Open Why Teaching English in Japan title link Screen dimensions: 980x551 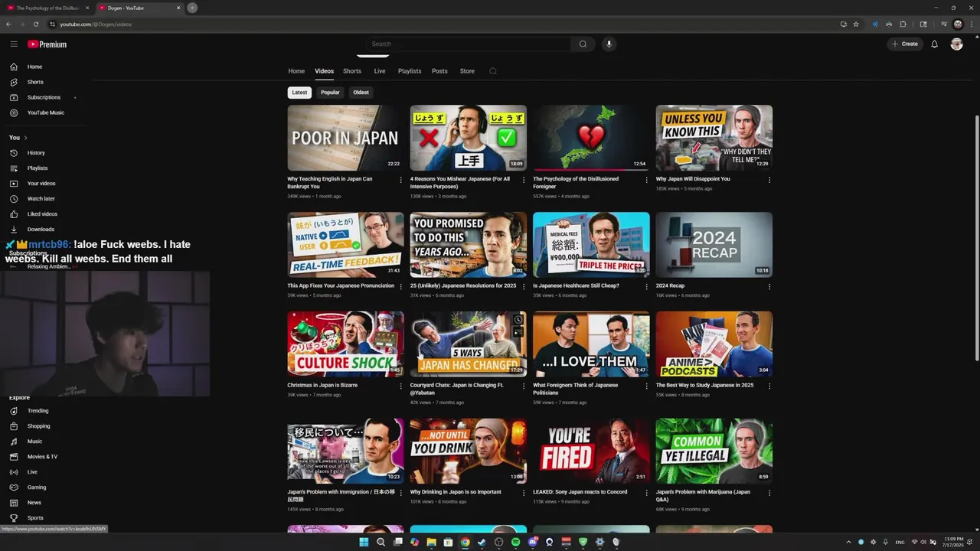(330, 182)
